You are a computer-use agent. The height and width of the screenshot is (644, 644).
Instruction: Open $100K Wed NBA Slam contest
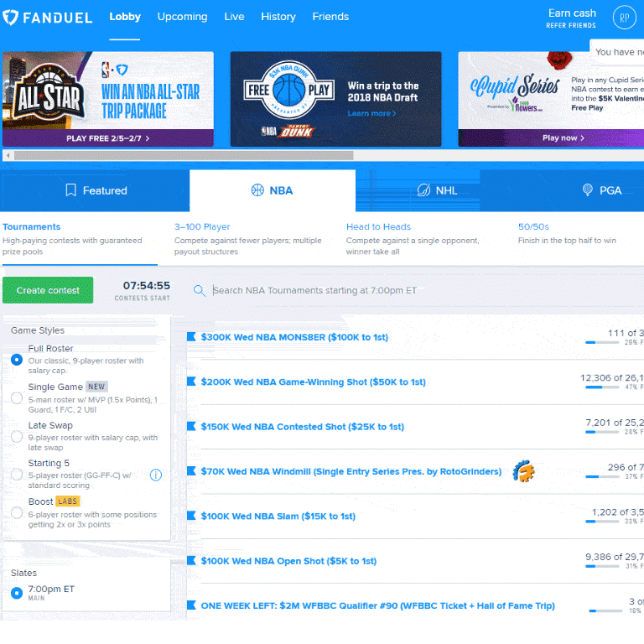[278, 517]
